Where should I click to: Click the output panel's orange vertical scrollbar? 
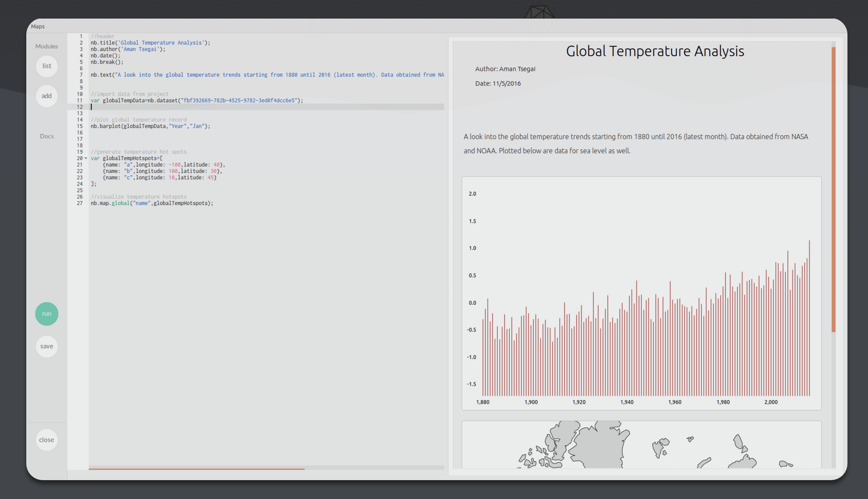click(834, 189)
